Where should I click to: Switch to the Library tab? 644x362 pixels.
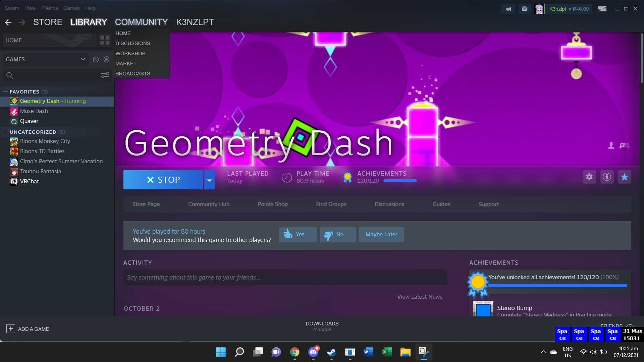89,22
